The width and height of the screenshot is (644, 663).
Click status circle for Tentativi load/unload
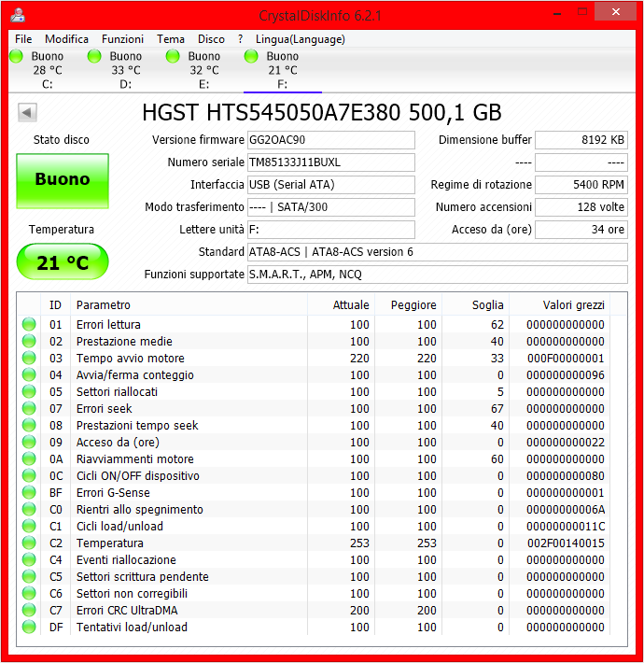click(x=29, y=628)
